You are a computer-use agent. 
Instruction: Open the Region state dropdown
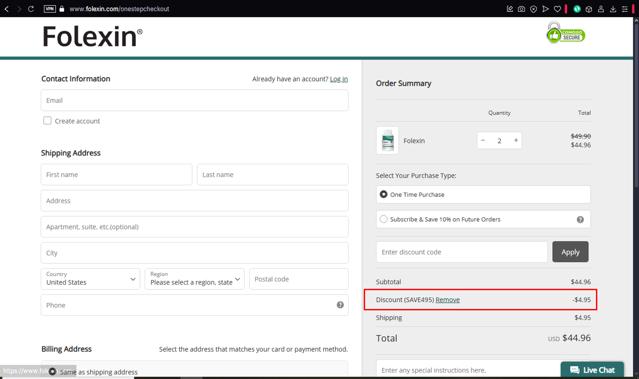click(194, 279)
